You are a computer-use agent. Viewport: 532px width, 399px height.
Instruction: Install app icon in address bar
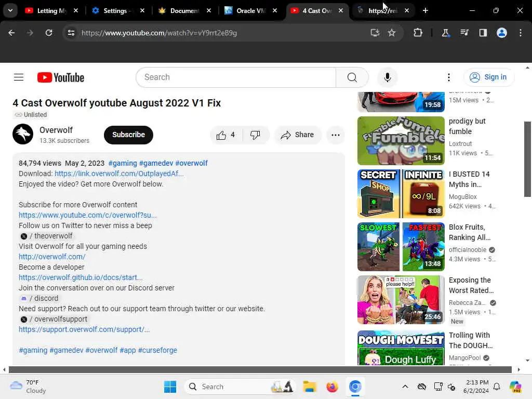click(375, 33)
